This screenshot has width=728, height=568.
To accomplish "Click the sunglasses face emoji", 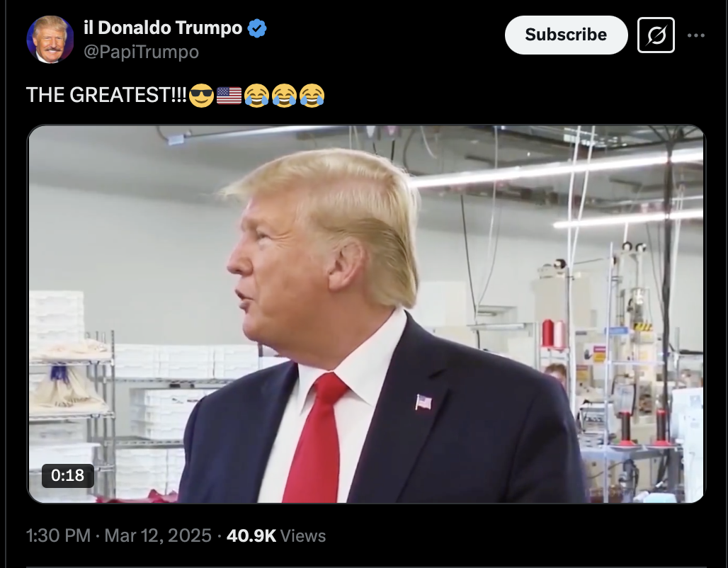I will point(202,95).
